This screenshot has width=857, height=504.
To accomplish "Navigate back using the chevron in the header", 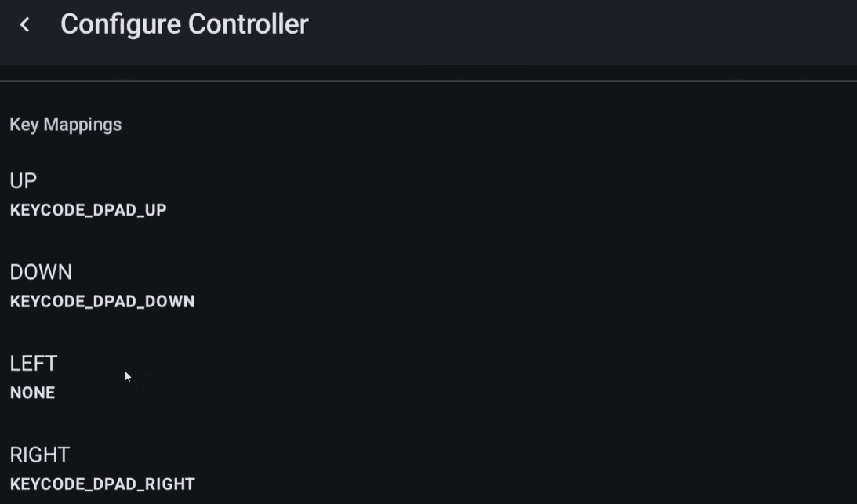I will 24,24.
